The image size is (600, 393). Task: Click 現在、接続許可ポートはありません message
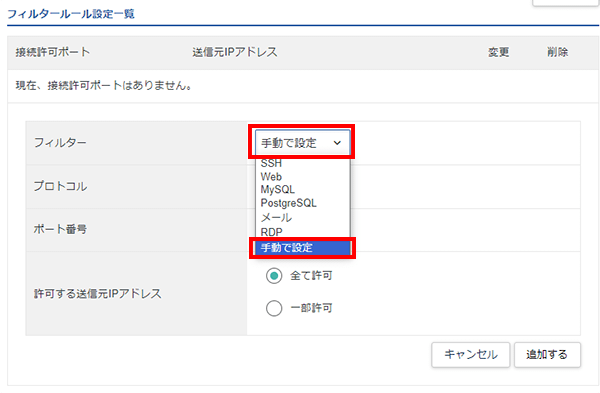click(103, 85)
